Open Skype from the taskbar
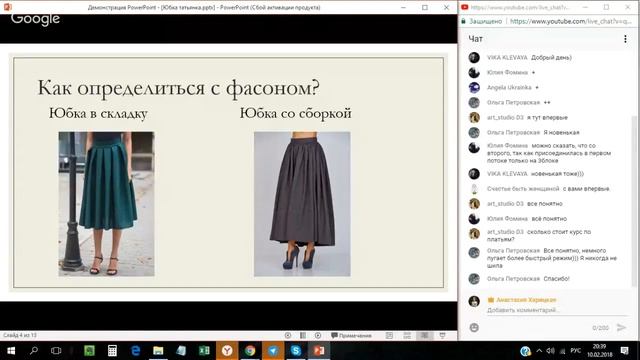Image resolution: width=640 pixels, height=360 pixels. click(296, 351)
